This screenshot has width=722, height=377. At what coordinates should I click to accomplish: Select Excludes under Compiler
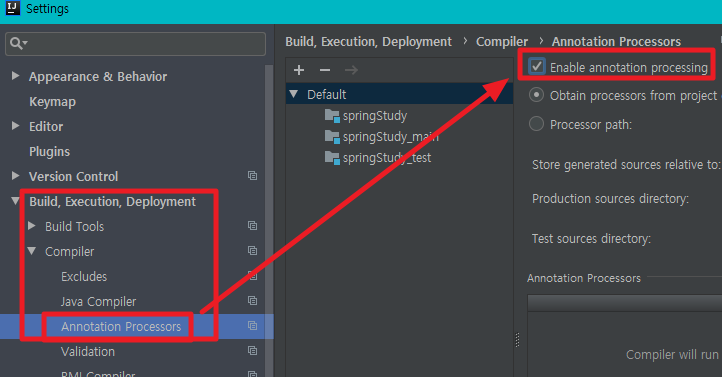(84, 277)
